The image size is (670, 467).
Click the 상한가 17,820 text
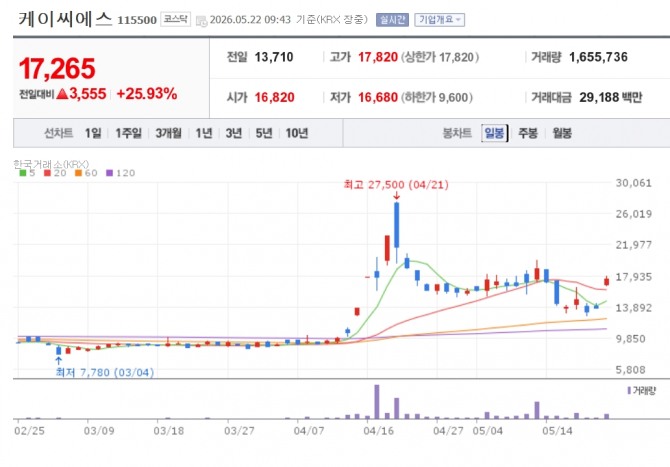pyautogui.click(x=440, y=57)
